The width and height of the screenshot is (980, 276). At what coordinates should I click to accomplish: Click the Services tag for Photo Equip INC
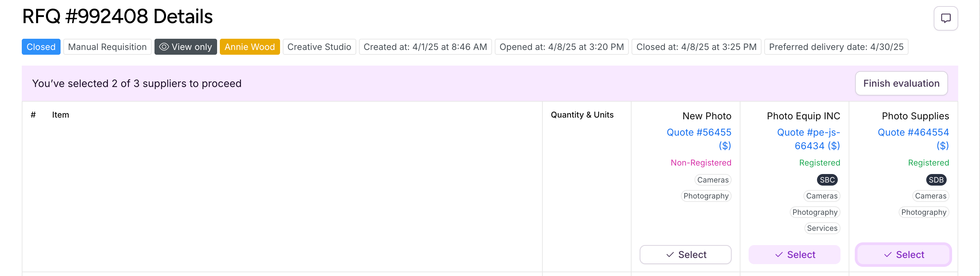coord(822,228)
